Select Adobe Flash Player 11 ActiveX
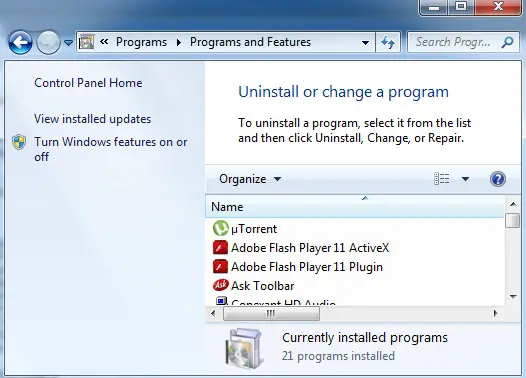Image resolution: width=526 pixels, height=378 pixels. (x=310, y=248)
